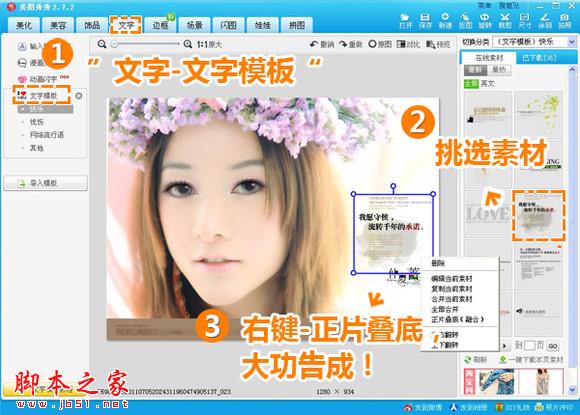Select the 优伤 template category
The image size is (580, 415).
37,122
